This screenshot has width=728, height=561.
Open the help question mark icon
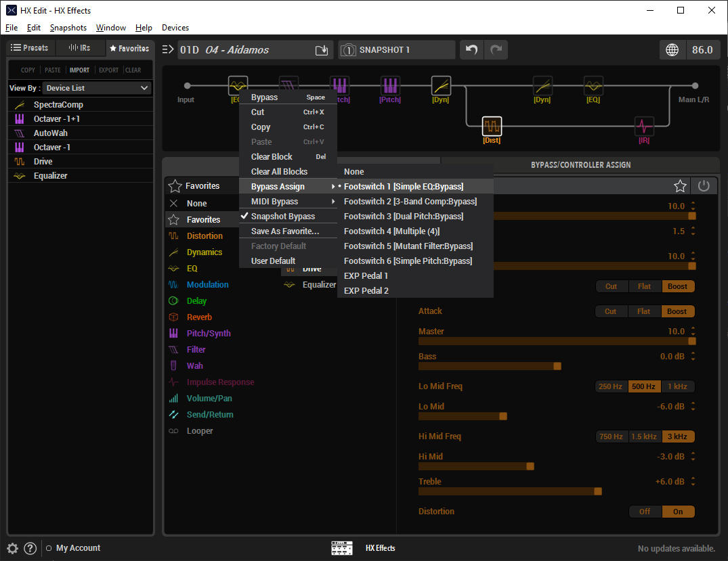coord(30,548)
